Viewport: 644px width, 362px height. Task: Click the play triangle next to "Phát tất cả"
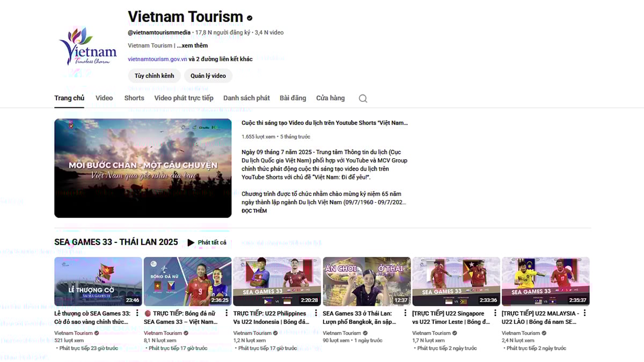pyautogui.click(x=191, y=242)
